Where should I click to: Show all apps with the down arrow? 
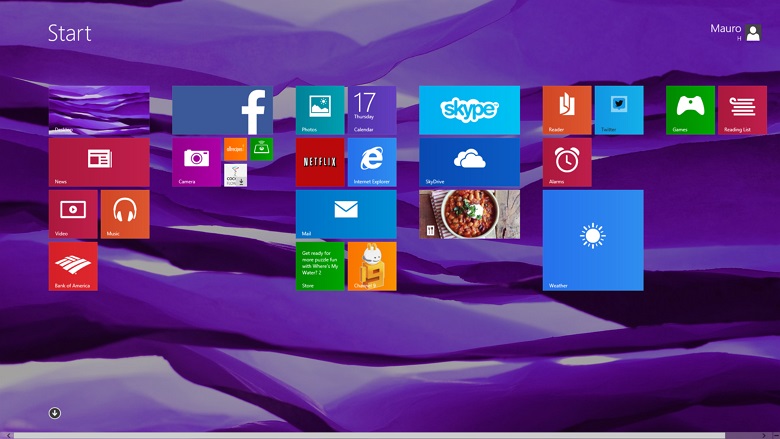tap(55, 413)
